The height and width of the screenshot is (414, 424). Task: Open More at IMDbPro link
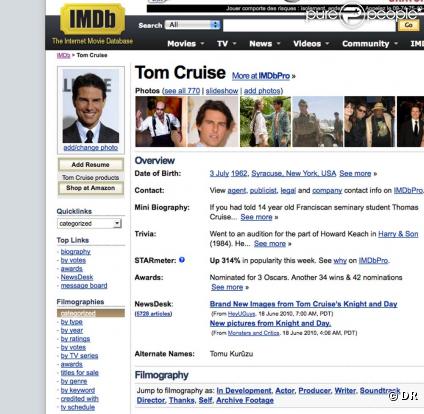261,76
